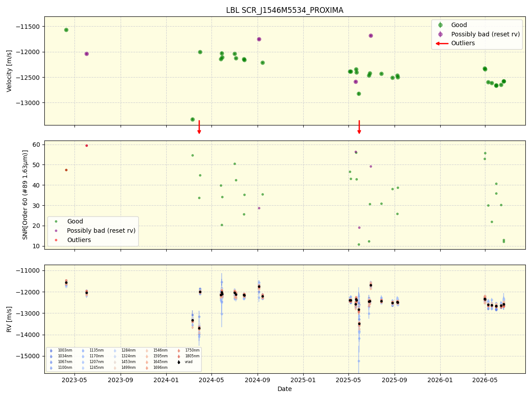Select 'Possibly bad (reset rv)' in the top legend
This screenshot has width=532, height=399.
point(485,34)
